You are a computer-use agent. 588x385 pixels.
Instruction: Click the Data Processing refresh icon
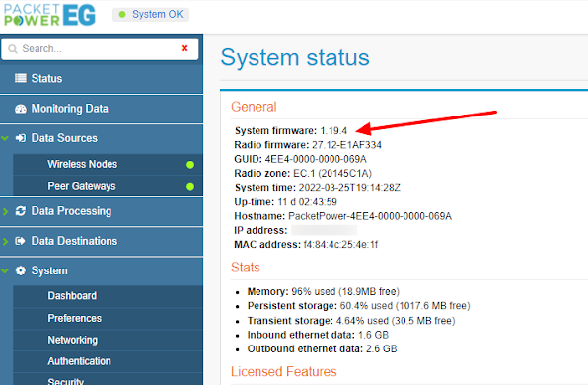tap(21, 211)
